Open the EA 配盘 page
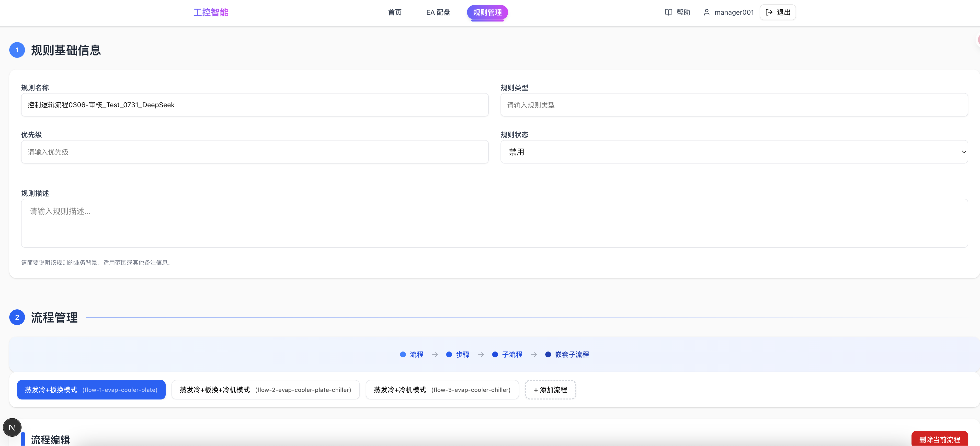The image size is (980, 446). 438,12
